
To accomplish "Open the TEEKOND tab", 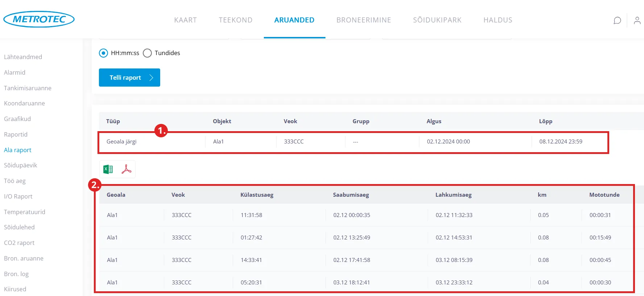I will tap(235, 20).
